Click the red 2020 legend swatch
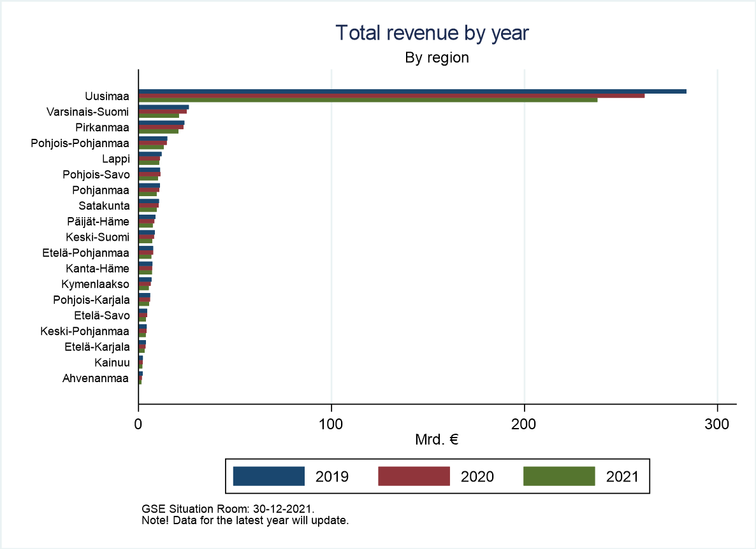The width and height of the screenshot is (756, 549). [x=414, y=476]
